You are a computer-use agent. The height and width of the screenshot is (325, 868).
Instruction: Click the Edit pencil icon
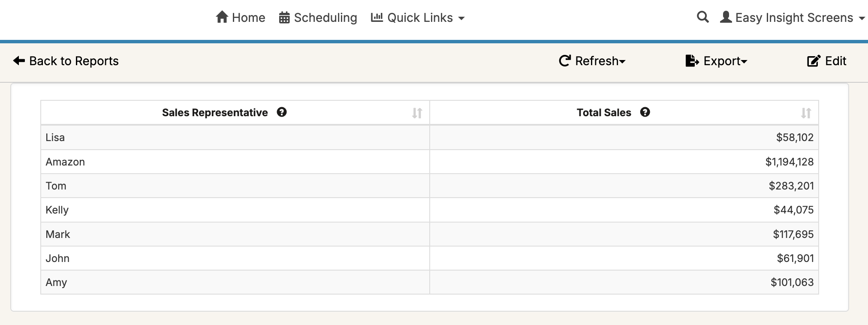[814, 61]
